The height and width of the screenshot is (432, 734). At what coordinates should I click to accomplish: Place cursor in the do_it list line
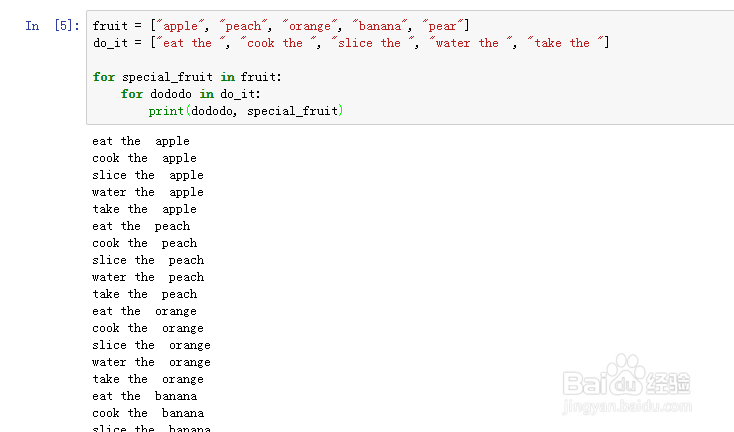(x=350, y=43)
